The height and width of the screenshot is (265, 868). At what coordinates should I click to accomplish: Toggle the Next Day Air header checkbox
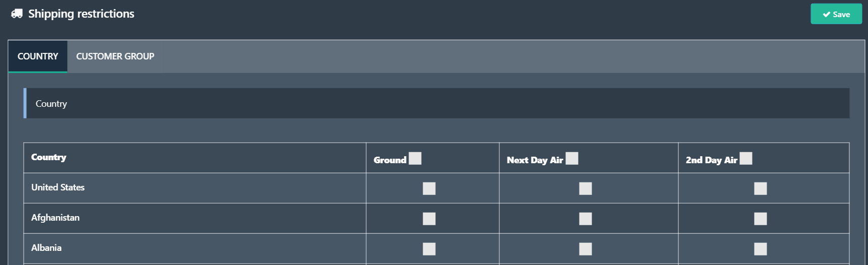point(572,159)
